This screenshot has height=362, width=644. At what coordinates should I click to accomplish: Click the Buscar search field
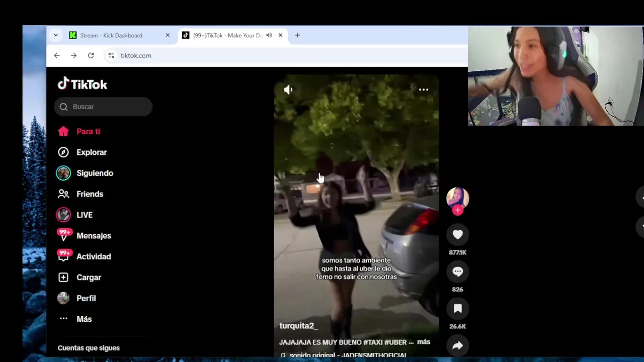103,107
